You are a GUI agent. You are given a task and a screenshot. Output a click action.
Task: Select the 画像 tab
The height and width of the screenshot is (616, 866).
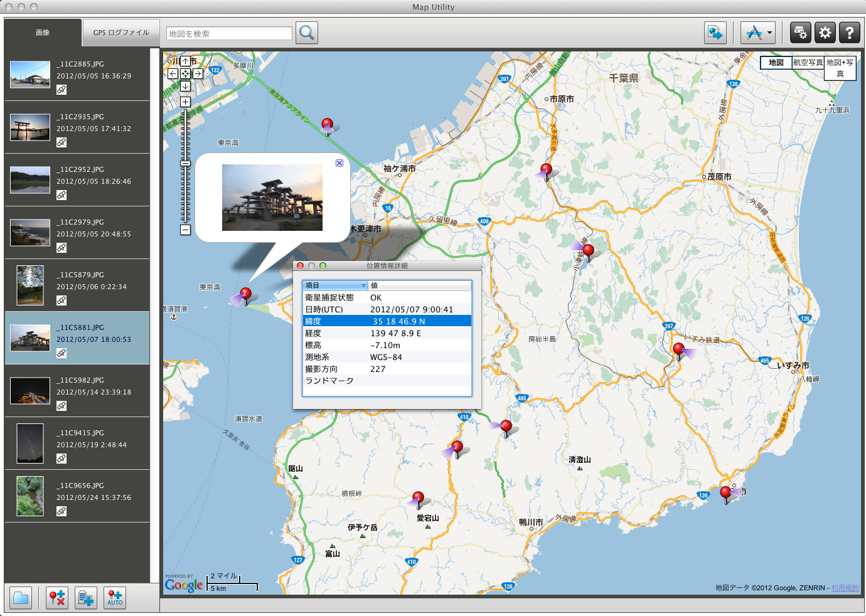pyautogui.click(x=43, y=32)
